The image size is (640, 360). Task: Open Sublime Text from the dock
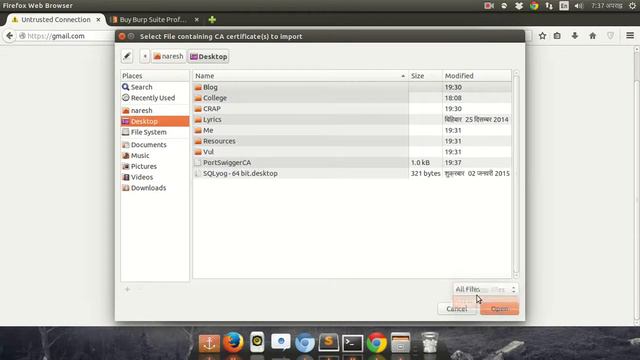329,342
